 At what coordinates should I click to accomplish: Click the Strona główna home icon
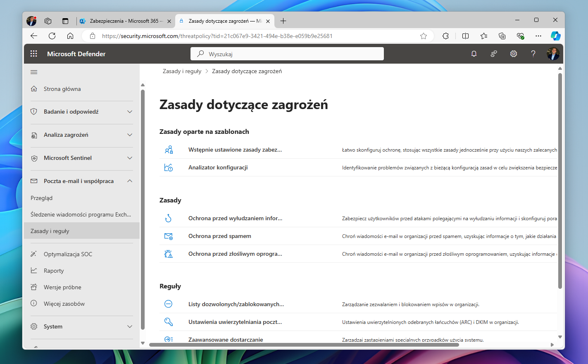tap(34, 89)
